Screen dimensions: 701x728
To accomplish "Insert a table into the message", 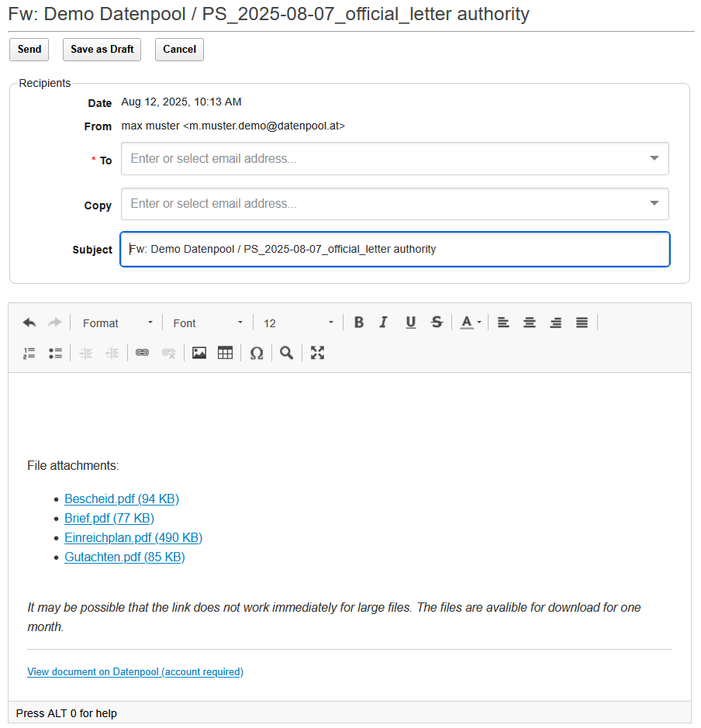I will click(225, 353).
